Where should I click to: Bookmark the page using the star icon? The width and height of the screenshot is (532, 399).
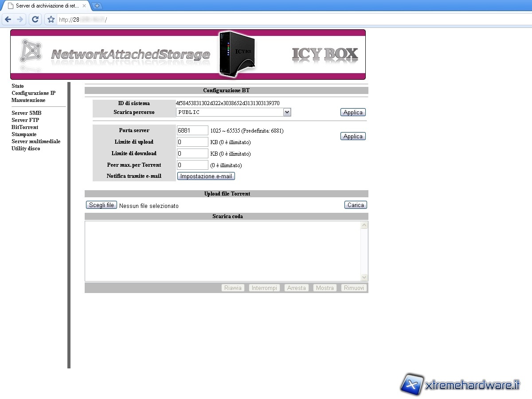tap(51, 20)
